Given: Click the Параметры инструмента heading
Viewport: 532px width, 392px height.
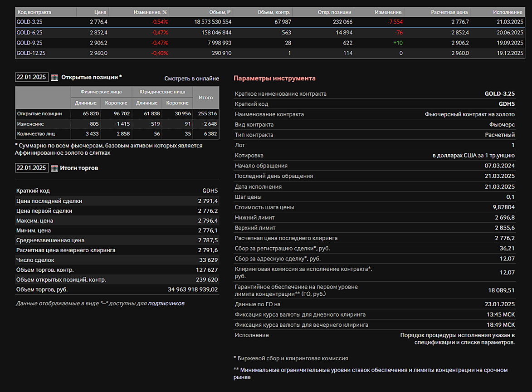Looking at the screenshot, I should point(274,78).
